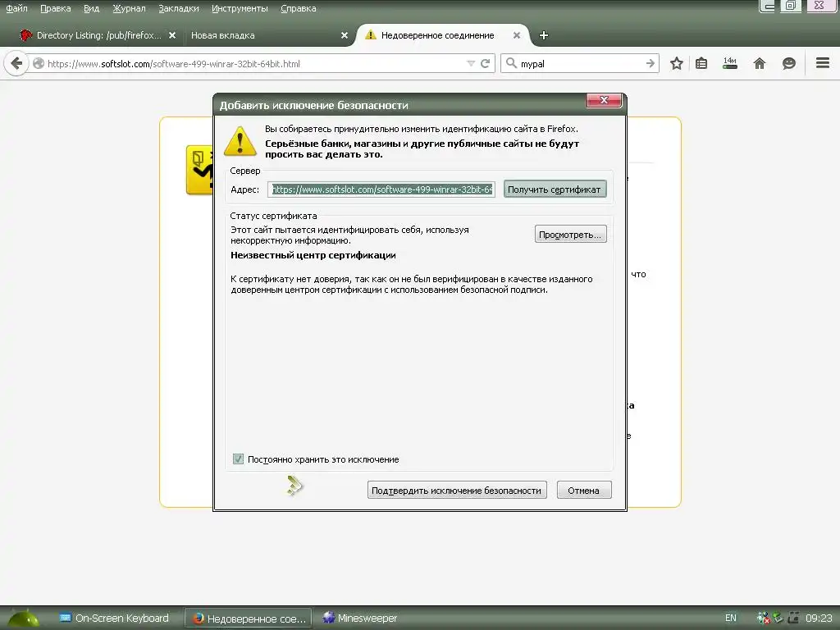Open the Журнал menu
Viewport: 840px width, 630px height.
click(129, 8)
